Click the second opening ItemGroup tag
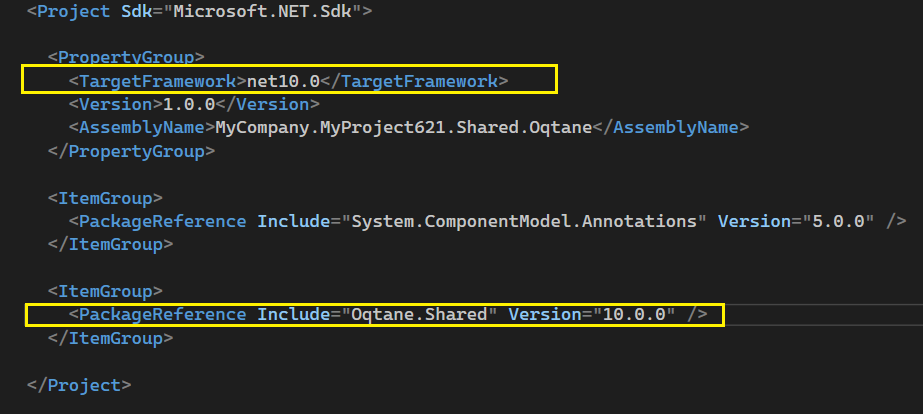 (106, 291)
